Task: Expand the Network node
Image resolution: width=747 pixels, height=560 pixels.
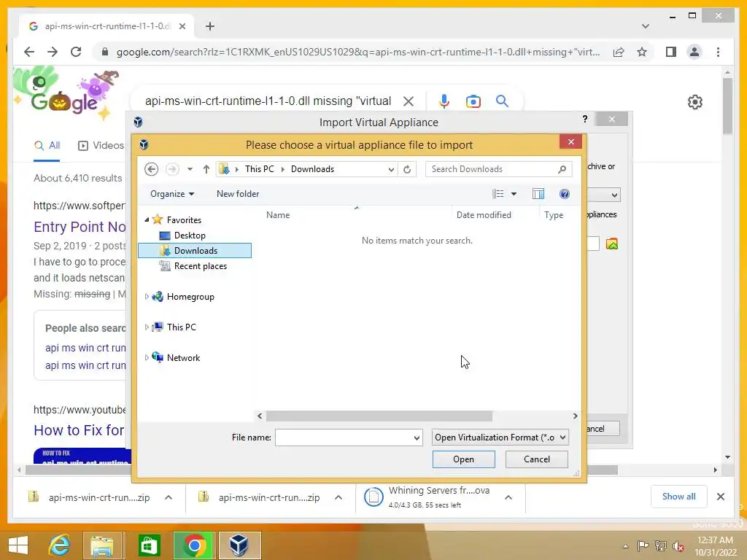Action: (147, 357)
